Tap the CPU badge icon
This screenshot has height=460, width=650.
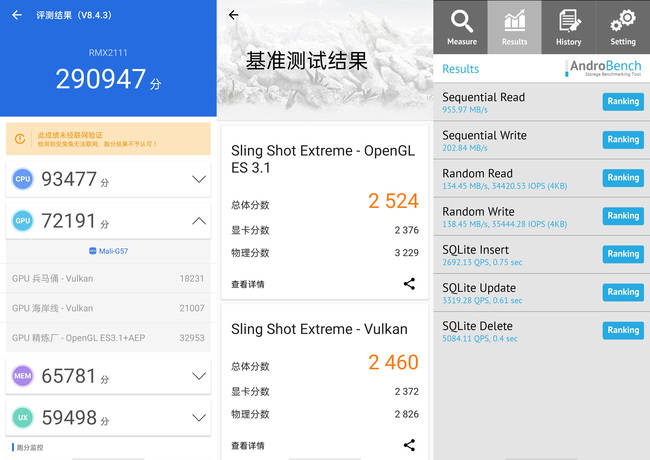pos(23,179)
